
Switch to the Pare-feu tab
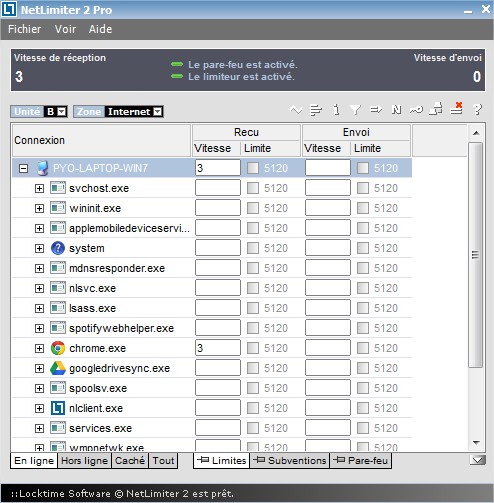[361, 460]
